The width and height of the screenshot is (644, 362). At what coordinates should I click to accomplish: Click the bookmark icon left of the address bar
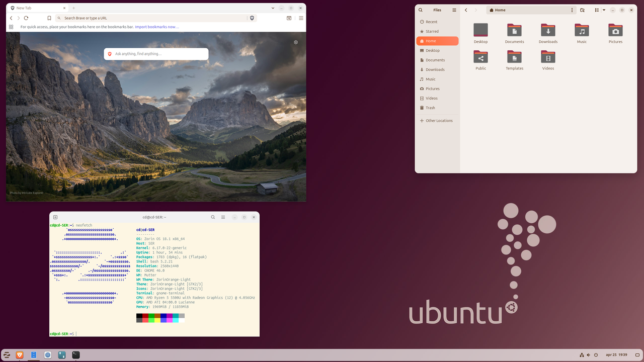point(49,18)
